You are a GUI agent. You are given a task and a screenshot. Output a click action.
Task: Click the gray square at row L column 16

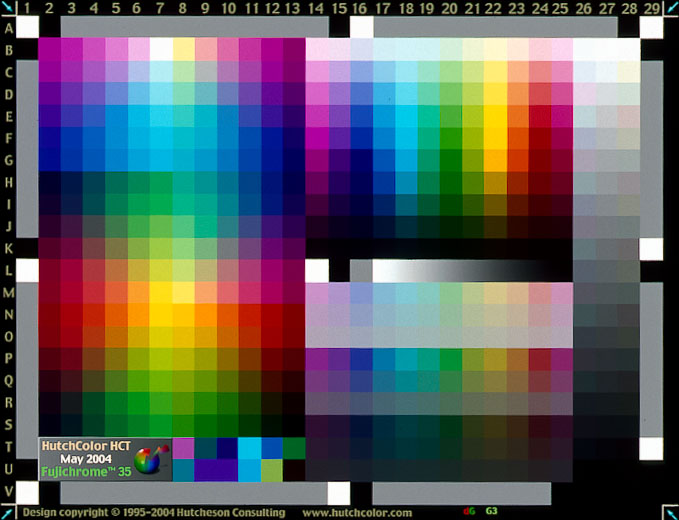click(361, 271)
